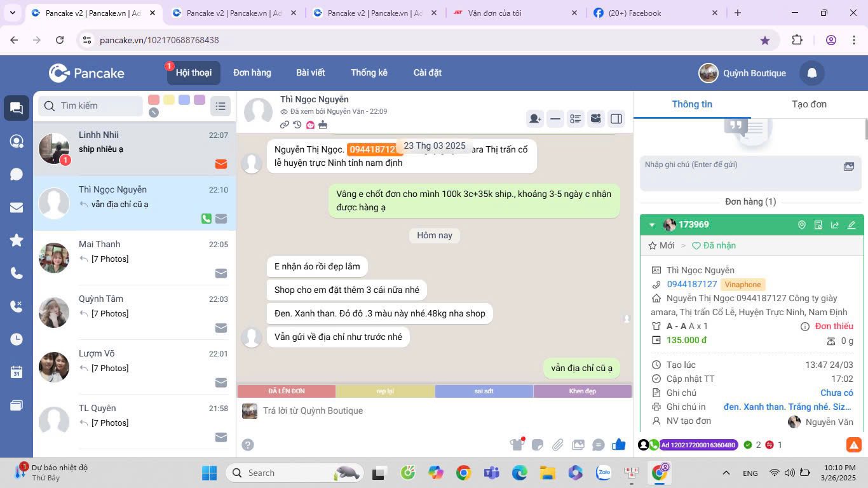Click the notification bell icon
This screenshot has width=868, height=488.
point(811,73)
